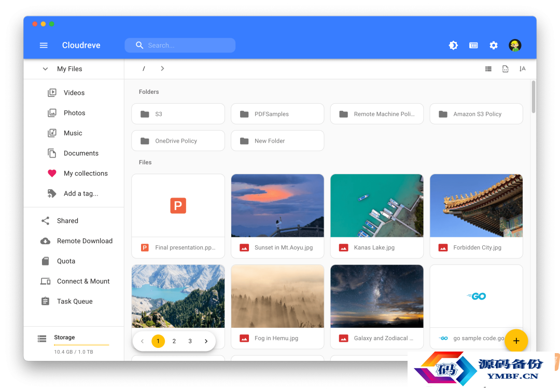Click the storage usage progress bar
This screenshot has width=560, height=392.
(81, 345)
